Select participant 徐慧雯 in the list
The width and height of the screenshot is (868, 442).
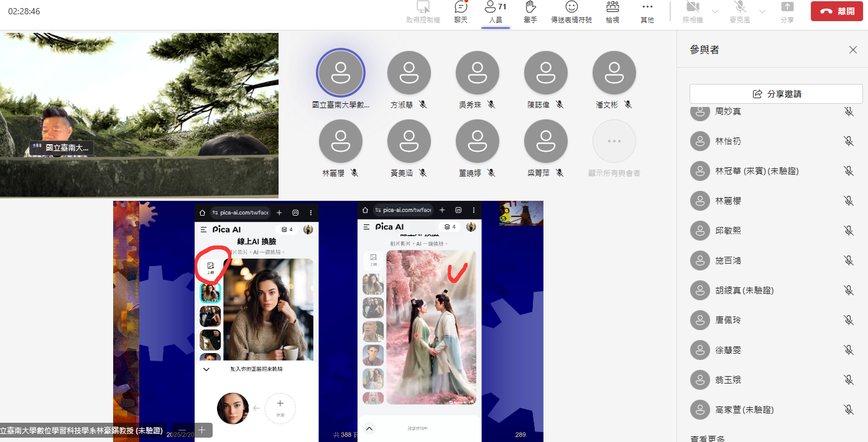772,350
